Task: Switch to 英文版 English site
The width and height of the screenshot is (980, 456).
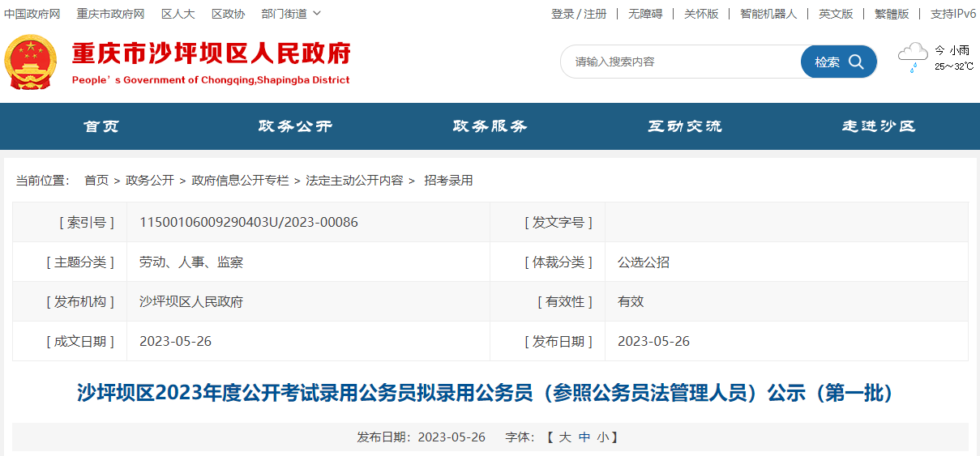Action: [x=835, y=14]
